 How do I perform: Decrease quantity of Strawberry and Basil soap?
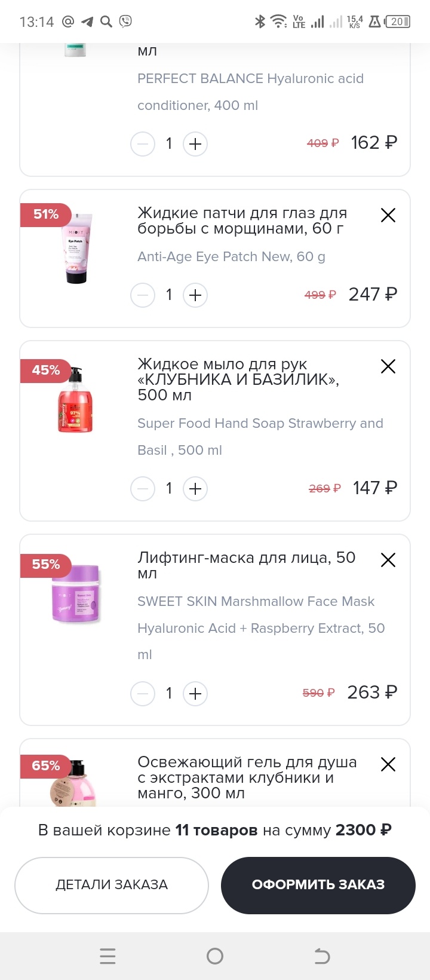143,489
